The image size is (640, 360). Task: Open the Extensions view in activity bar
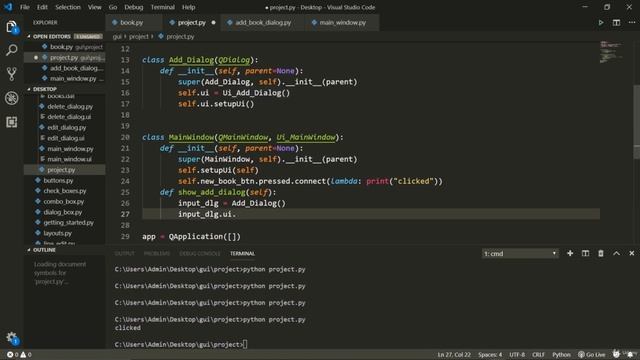(11, 122)
